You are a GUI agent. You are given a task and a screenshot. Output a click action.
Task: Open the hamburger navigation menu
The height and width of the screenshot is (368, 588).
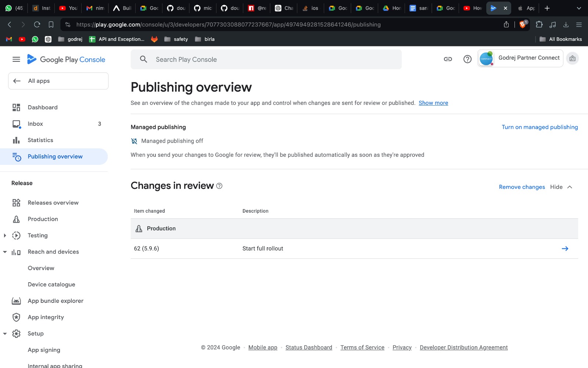pos(16,59)
